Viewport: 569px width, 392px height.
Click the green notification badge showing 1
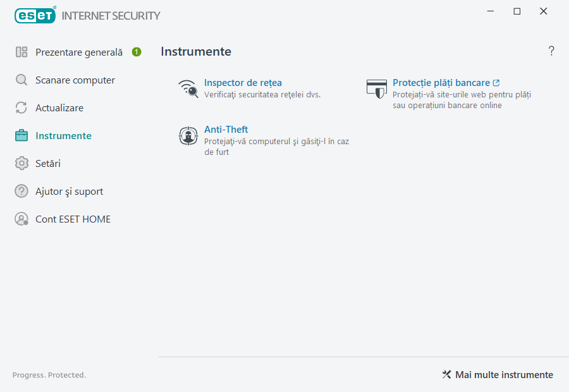pyautogui.click(x=136, y=52)
